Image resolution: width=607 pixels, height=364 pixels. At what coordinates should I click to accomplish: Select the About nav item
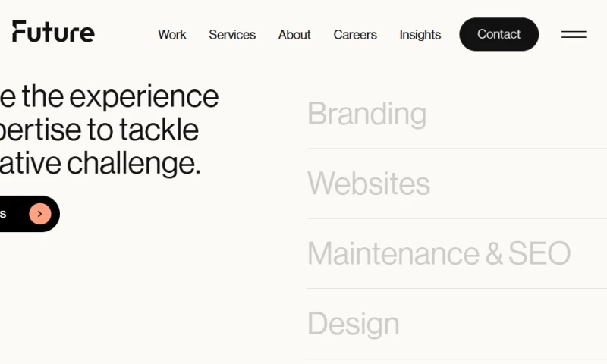[294, 35]
